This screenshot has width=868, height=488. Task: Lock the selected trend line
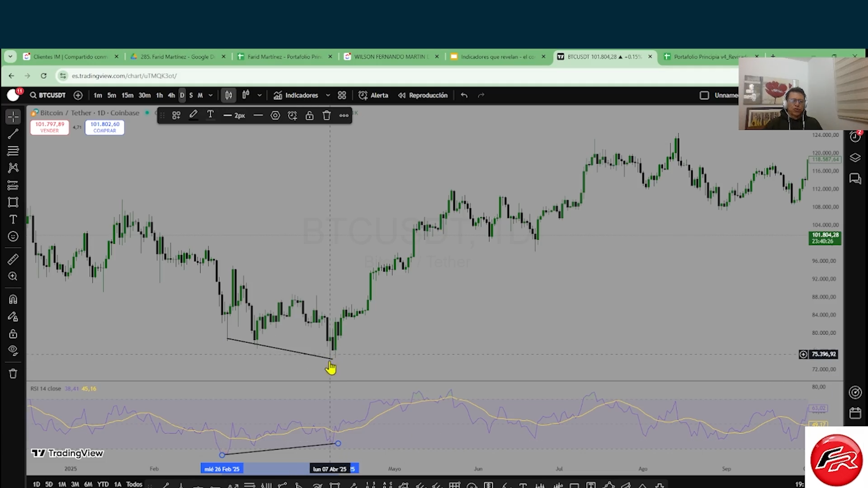pos(309,116)
